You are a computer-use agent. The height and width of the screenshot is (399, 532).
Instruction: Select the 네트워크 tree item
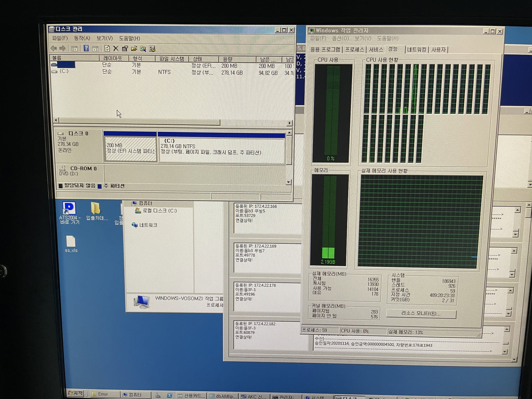pos(148,225)
